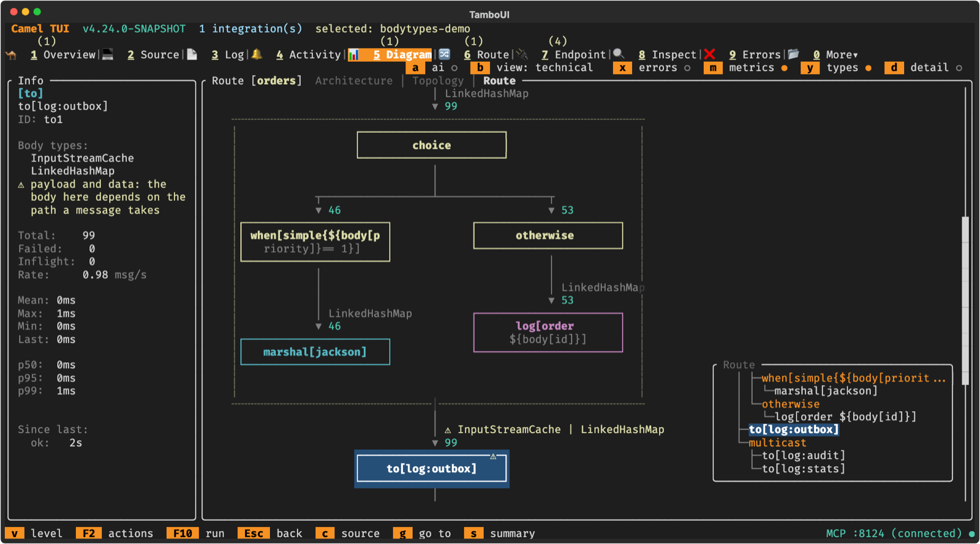Click the magnifying glass icon before Inspect

point(619,55)
